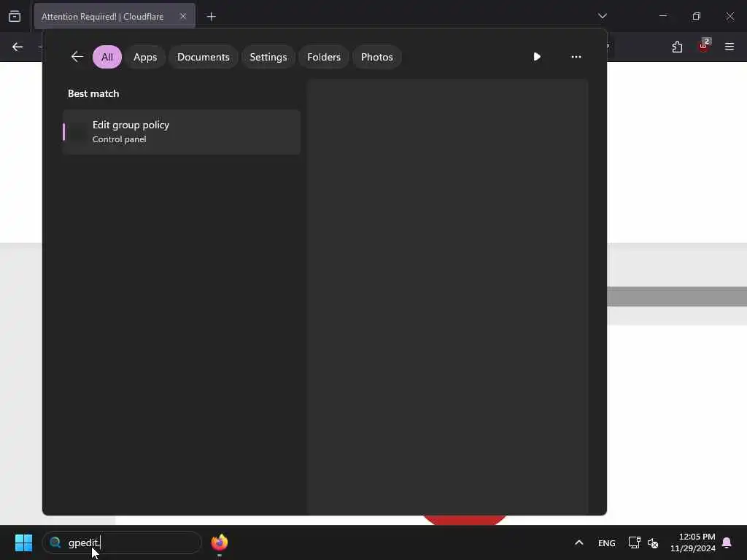Switch to the Photos filter

[377, 57]
